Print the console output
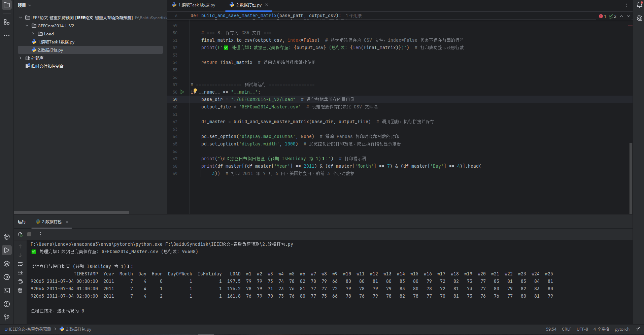The width and height of the screenshot is (644, 335). [x=20, y=281]
